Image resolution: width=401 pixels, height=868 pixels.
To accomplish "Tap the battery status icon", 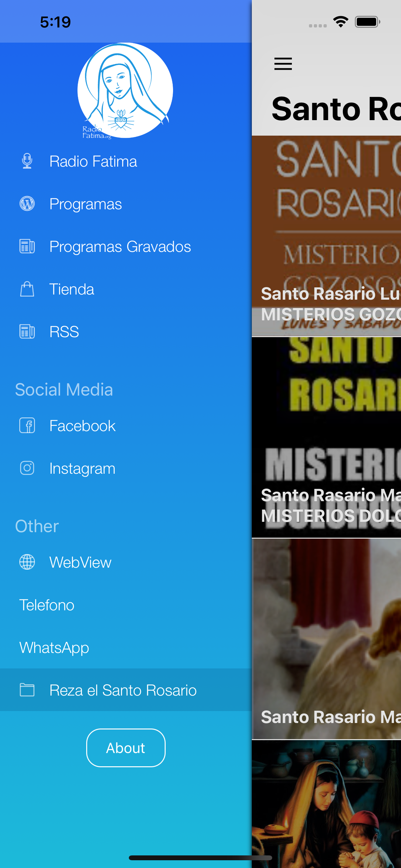I will [367, 22].
